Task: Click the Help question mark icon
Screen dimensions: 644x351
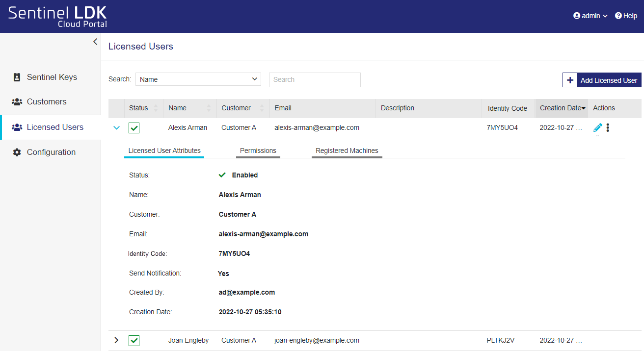Action: 618,16
